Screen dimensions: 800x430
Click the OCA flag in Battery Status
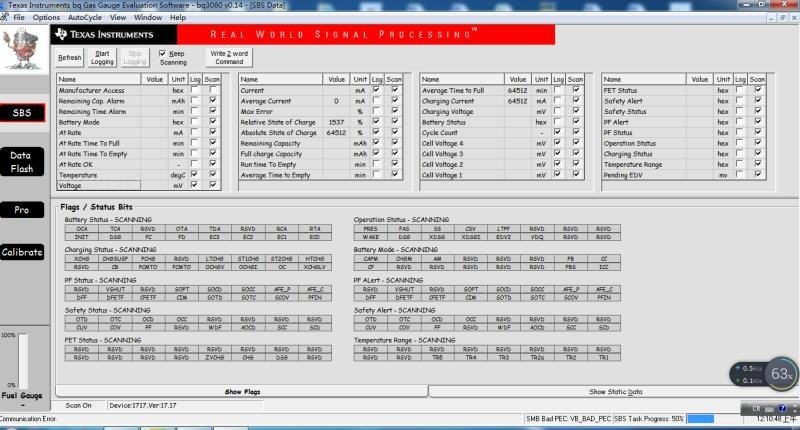click(82, 229)
